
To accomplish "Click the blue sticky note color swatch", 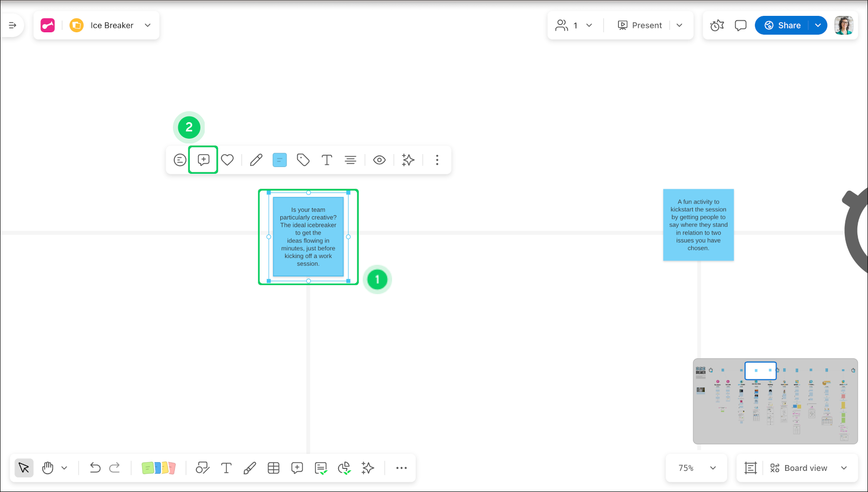I will pos(279,160).
